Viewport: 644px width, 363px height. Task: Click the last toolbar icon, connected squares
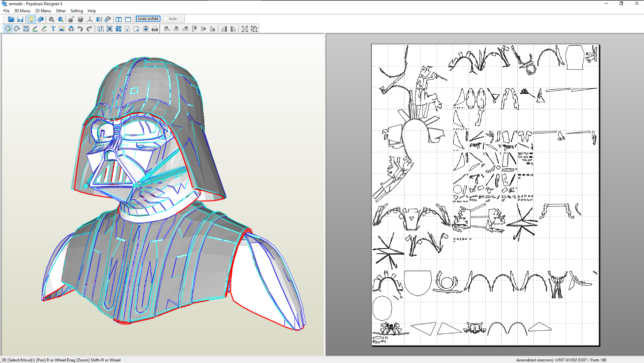(x=254, y=29)
